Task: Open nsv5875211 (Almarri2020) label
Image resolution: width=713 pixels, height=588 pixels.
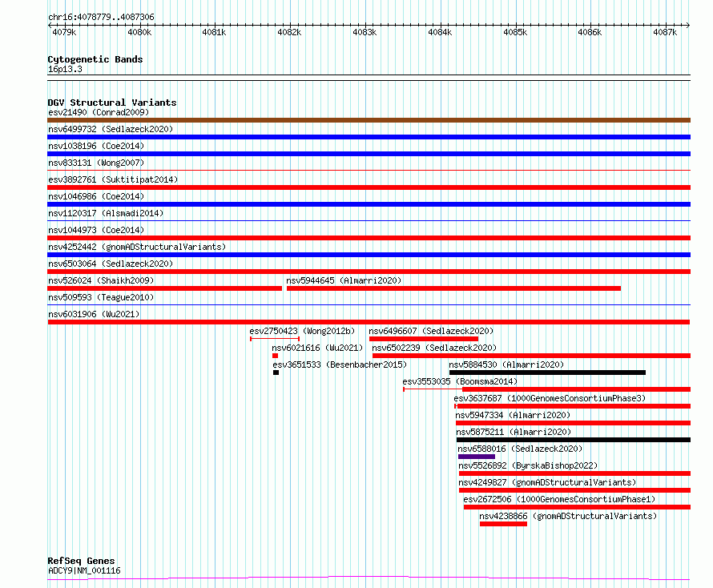Action: pos(514,432)
